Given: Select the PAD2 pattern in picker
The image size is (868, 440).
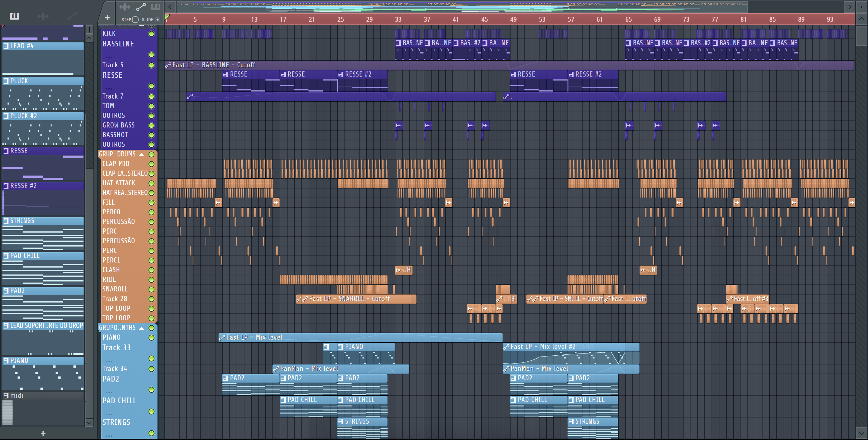Looking at the screenshot, I should [x=43, y=304].
